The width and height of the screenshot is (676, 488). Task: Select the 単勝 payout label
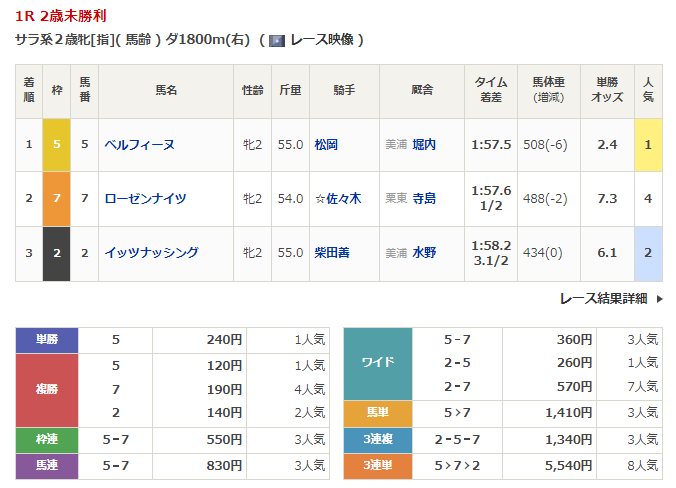tap(47, 340)
